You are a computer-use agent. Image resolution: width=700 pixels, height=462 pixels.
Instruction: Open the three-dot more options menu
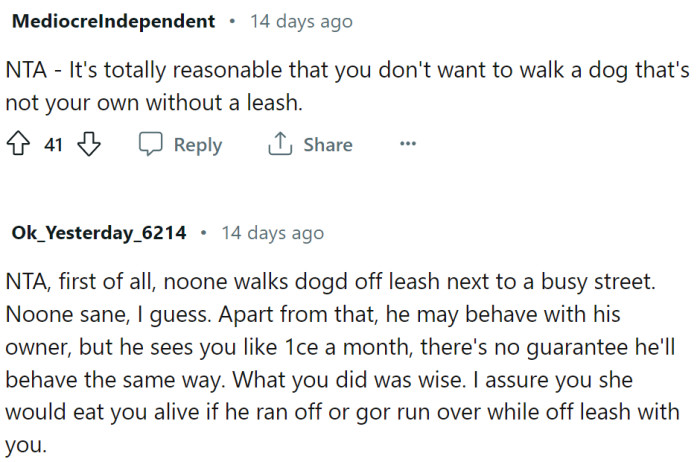pos(407,144)
